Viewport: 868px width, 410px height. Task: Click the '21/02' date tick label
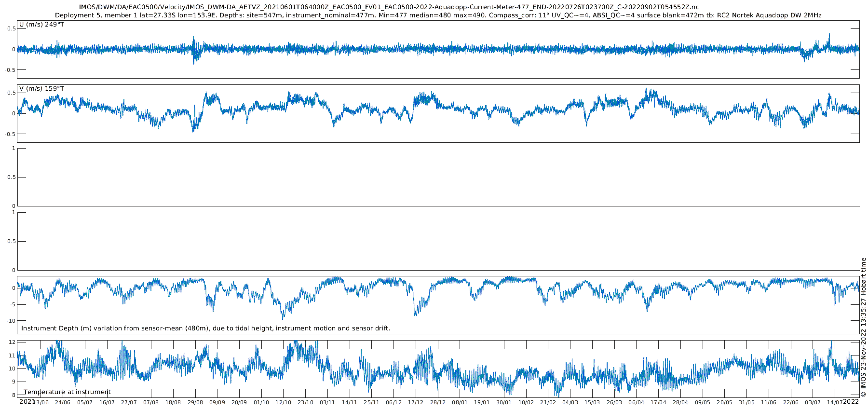click(x=548, y=402)
